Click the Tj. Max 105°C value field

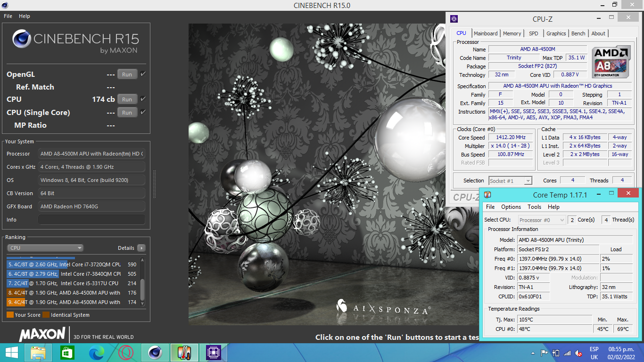pos(555,320)
